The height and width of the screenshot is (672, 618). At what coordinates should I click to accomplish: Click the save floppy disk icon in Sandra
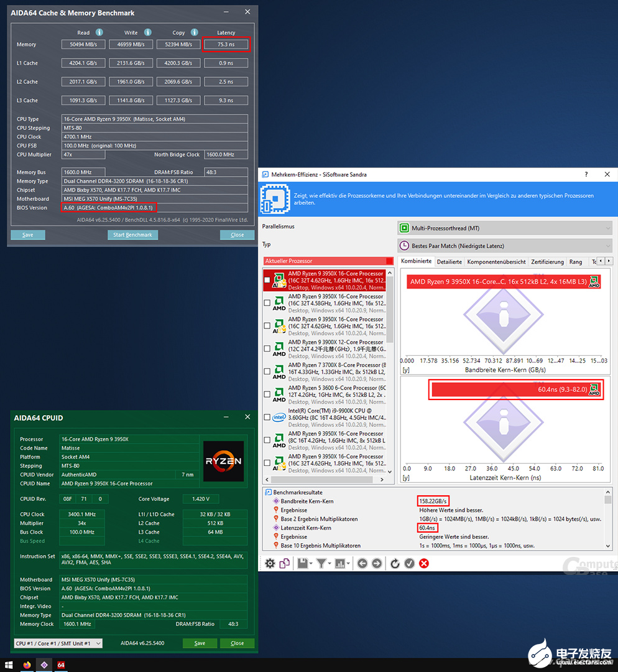(302, 563)
